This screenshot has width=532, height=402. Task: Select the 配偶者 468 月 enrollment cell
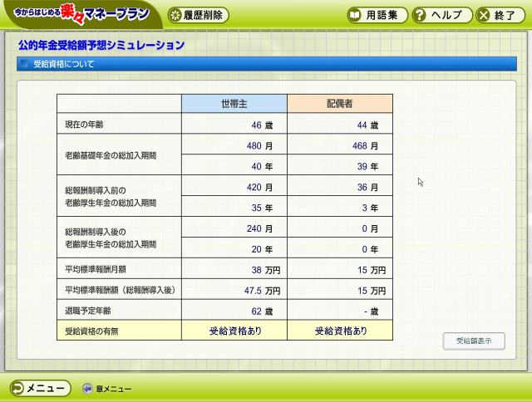tap(339, 145)
